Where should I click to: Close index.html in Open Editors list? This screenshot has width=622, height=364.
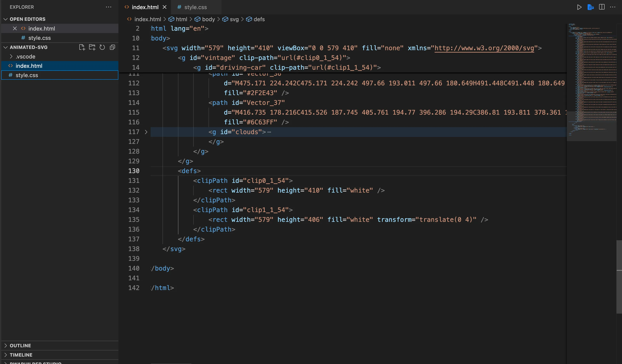(x=15, y=28)
